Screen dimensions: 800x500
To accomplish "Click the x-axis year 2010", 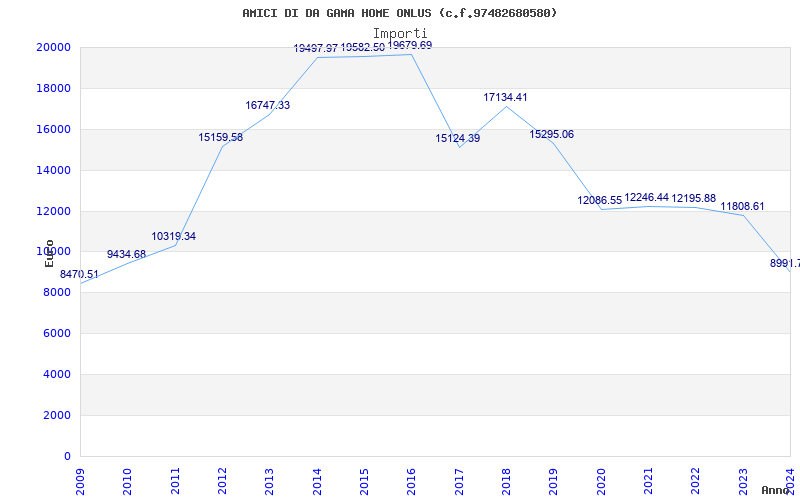I will (x=128, y=481).
